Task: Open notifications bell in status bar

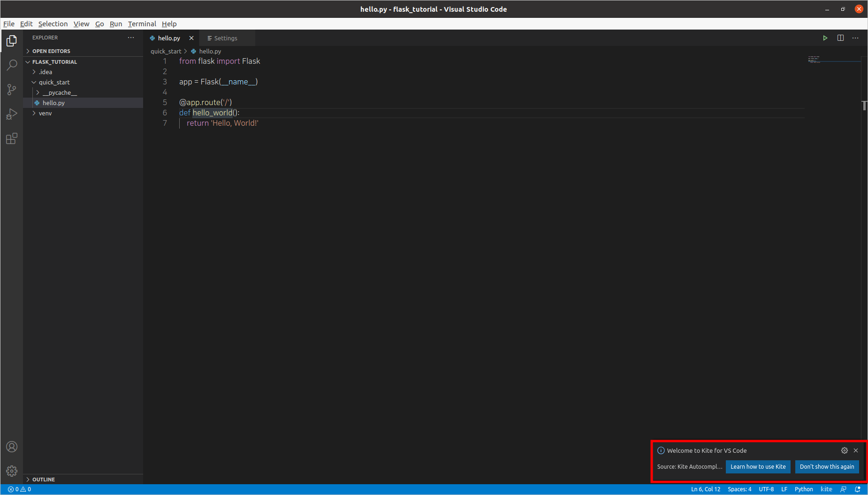Action: (x=858, y=489)
